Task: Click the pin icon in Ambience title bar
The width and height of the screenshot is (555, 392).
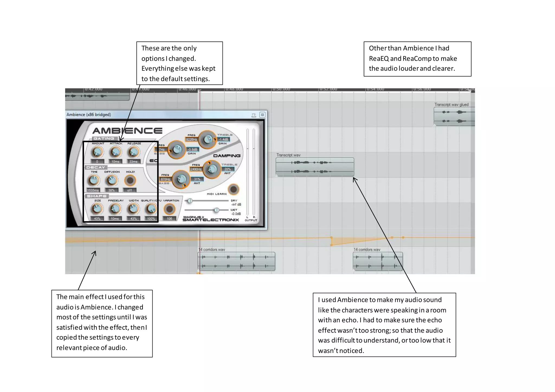Action: point(254,115)
